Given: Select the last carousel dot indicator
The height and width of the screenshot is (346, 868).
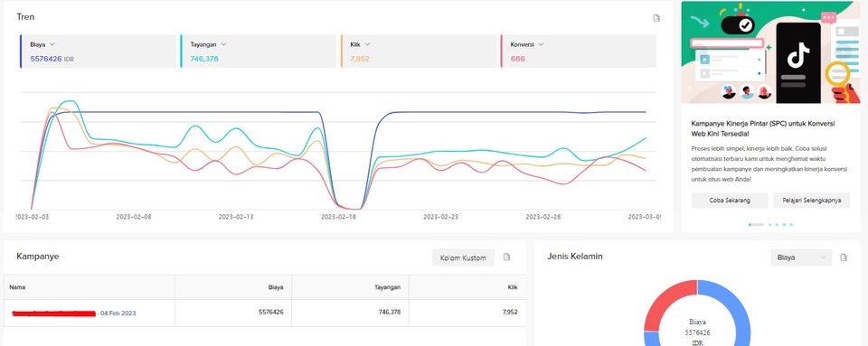Looking at the screenshot, I should (x=791, y=224).
